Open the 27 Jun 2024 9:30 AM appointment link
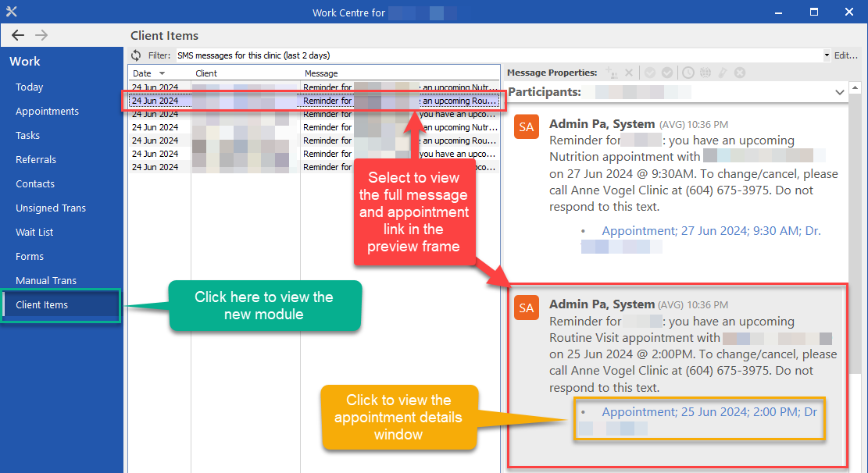The image size is (868, 473). coord(711,231)
